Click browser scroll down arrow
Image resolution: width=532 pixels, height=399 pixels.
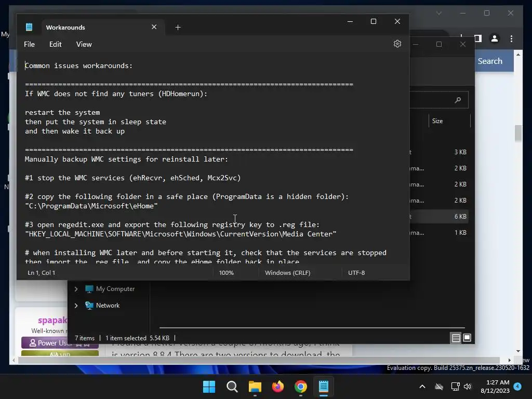click(518, 352)
